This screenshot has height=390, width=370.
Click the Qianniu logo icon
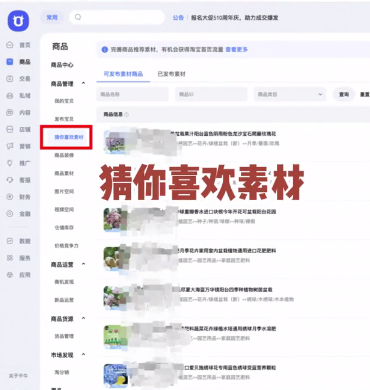click(x=18, y=21)
